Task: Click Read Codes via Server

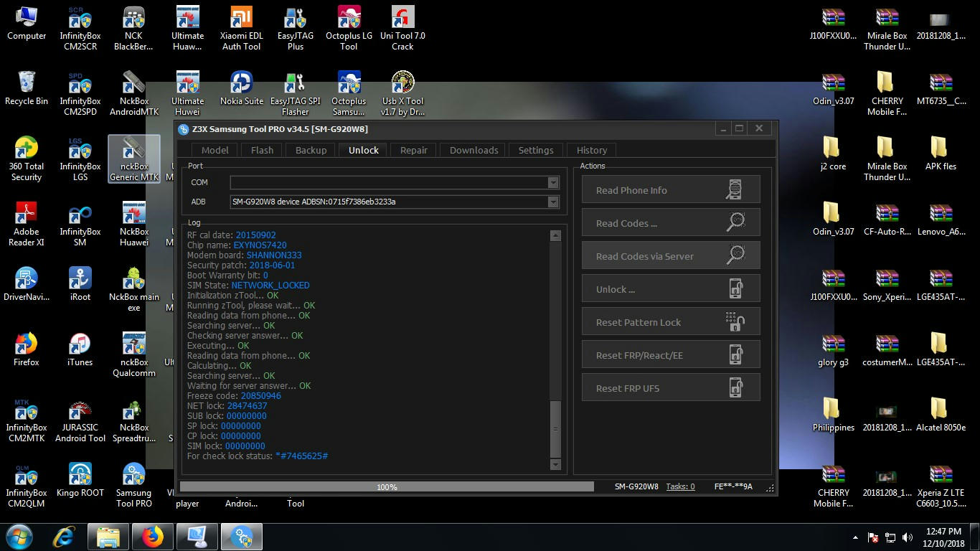Action: [x=671, y=256]
